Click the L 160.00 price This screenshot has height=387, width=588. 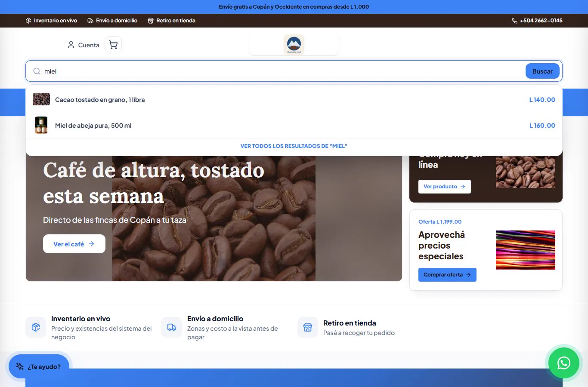(542, 126)
